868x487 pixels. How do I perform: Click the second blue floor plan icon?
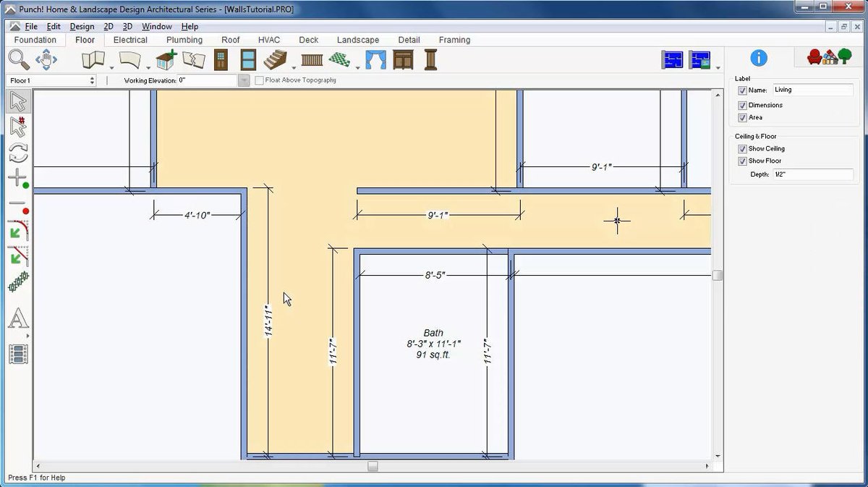click(x=700, y=59)
